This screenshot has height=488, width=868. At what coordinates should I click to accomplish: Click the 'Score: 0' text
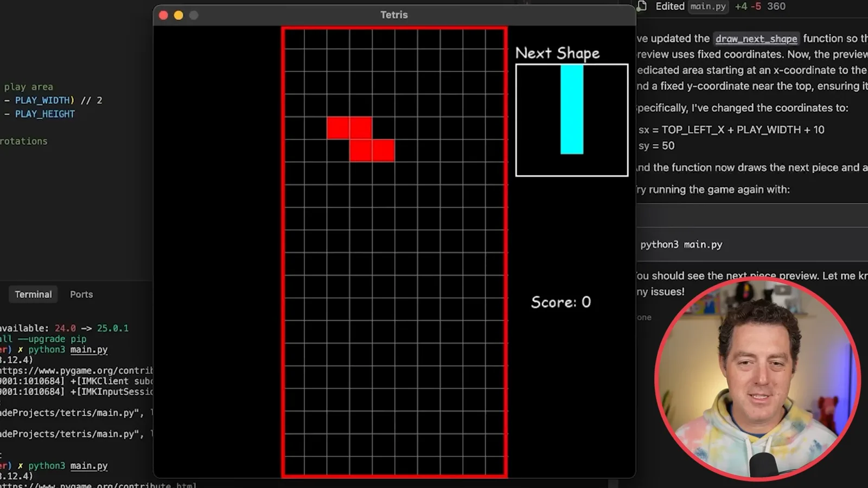click(561, 302)
